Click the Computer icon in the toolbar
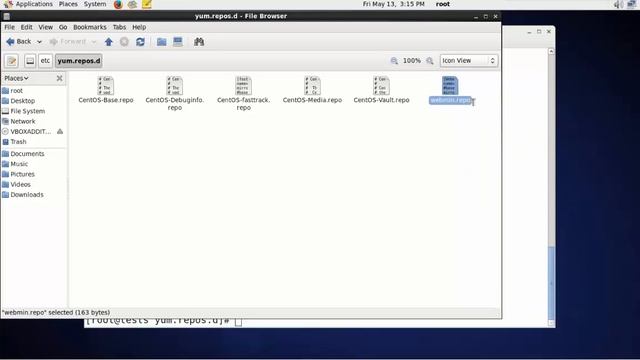Screen dimensions: 640x360 [x=178, y=42]
